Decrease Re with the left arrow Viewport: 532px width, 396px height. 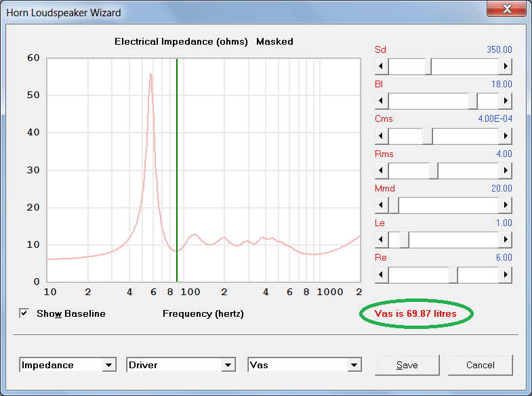click(x=382, y=274)
